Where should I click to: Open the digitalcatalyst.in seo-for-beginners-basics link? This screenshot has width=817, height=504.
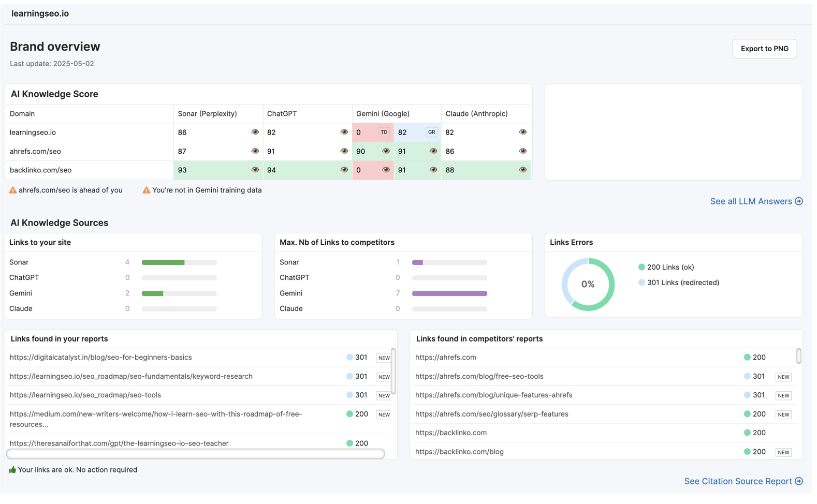100,358
